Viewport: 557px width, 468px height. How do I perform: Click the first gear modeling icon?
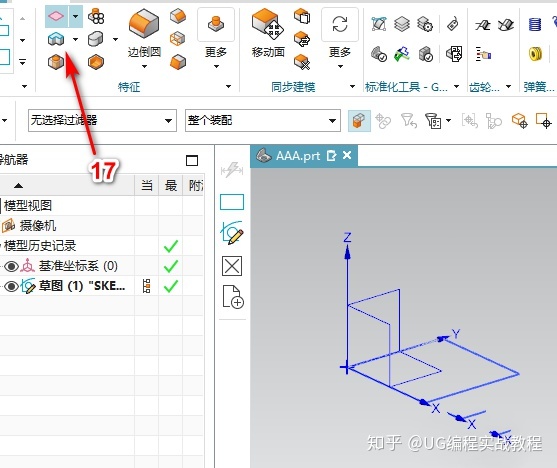click(482, 25)
